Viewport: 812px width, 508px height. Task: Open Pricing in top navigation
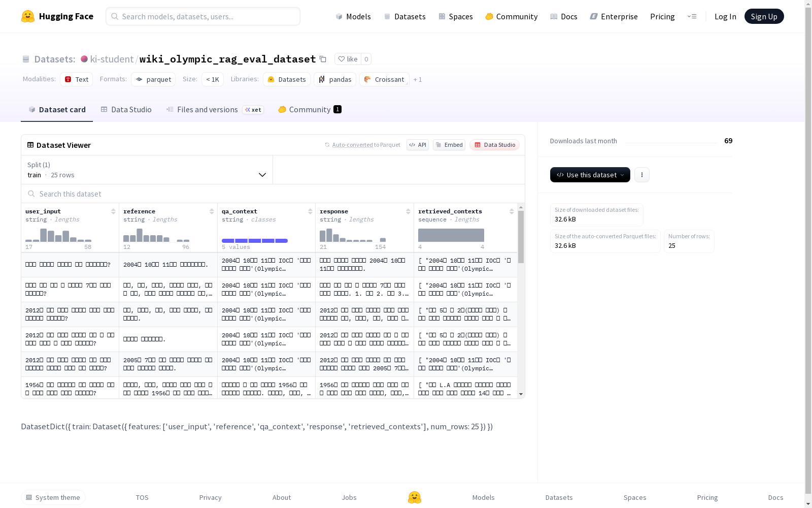pyautogui.click(x=662, y=16)
